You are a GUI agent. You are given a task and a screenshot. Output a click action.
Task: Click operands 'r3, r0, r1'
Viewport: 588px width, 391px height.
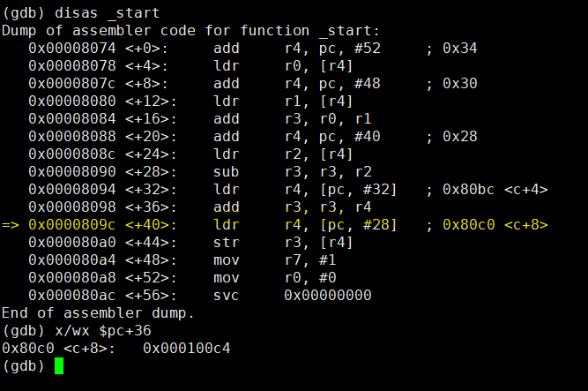328,119
